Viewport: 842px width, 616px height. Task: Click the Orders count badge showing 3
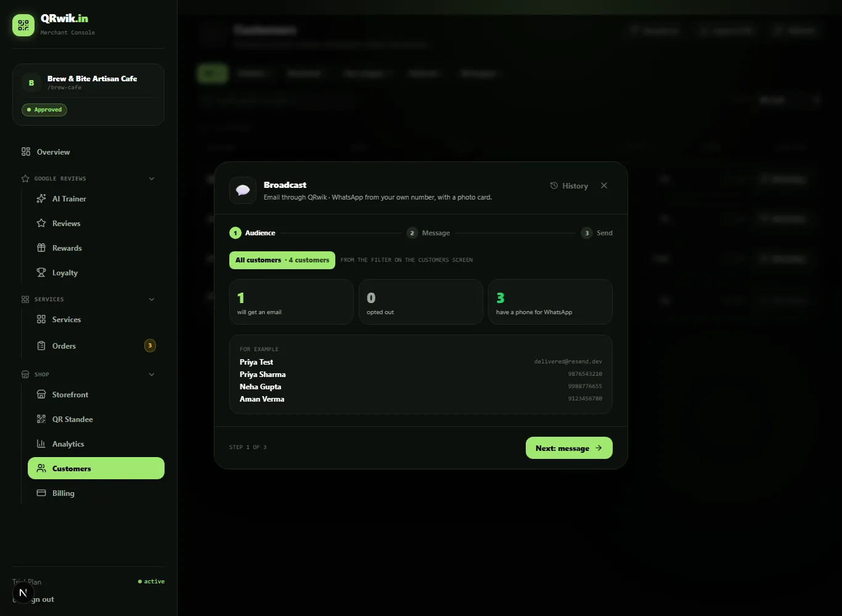coord(150,346)
